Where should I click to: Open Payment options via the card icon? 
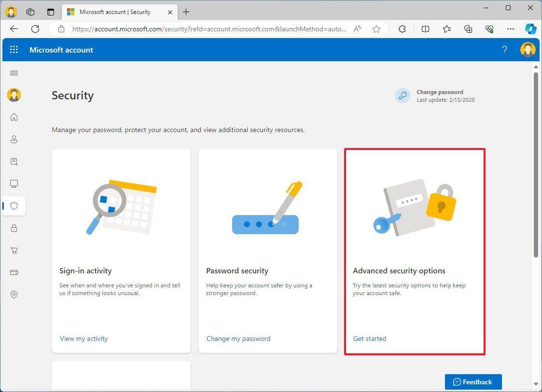point(14,272)
